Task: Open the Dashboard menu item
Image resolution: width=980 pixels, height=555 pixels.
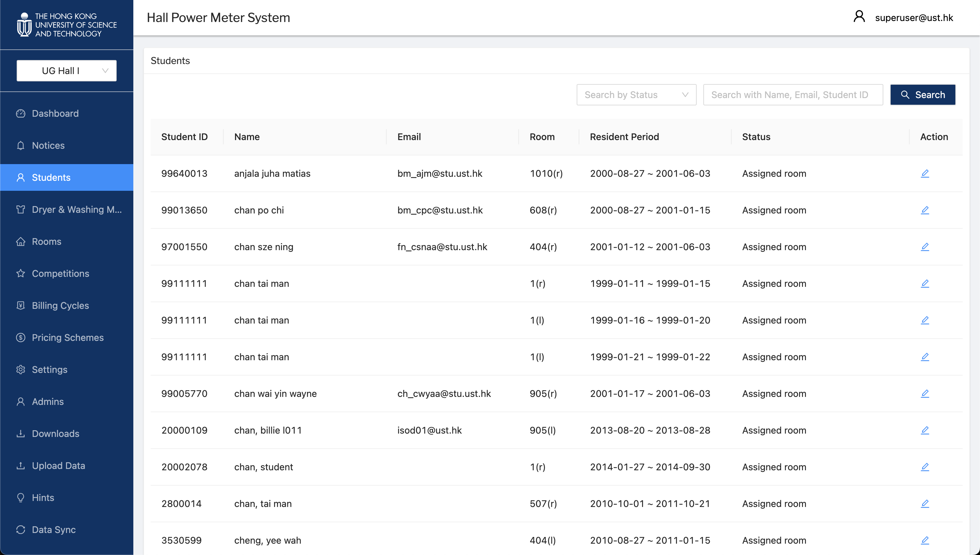Action: [x=55, y=113]
